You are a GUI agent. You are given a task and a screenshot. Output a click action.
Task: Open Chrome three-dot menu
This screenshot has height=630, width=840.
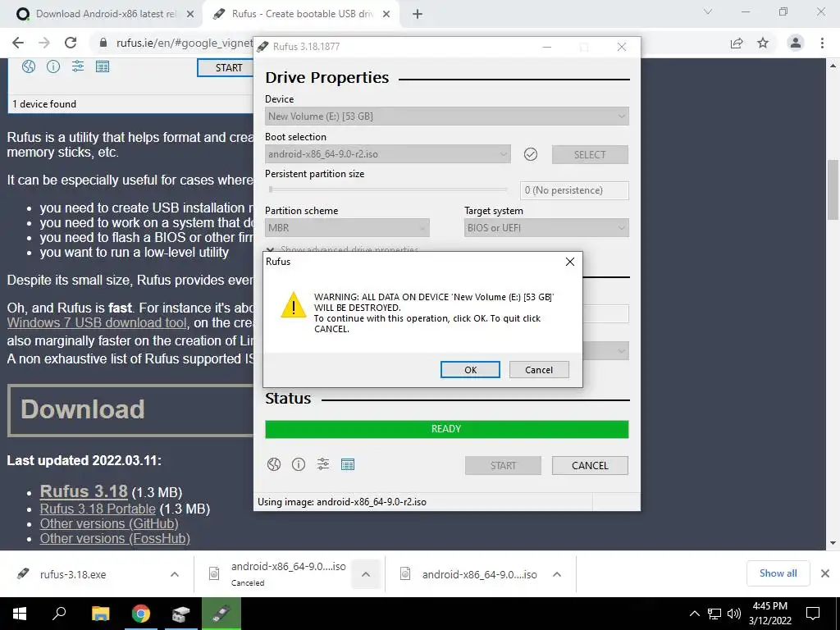[822, 43]
